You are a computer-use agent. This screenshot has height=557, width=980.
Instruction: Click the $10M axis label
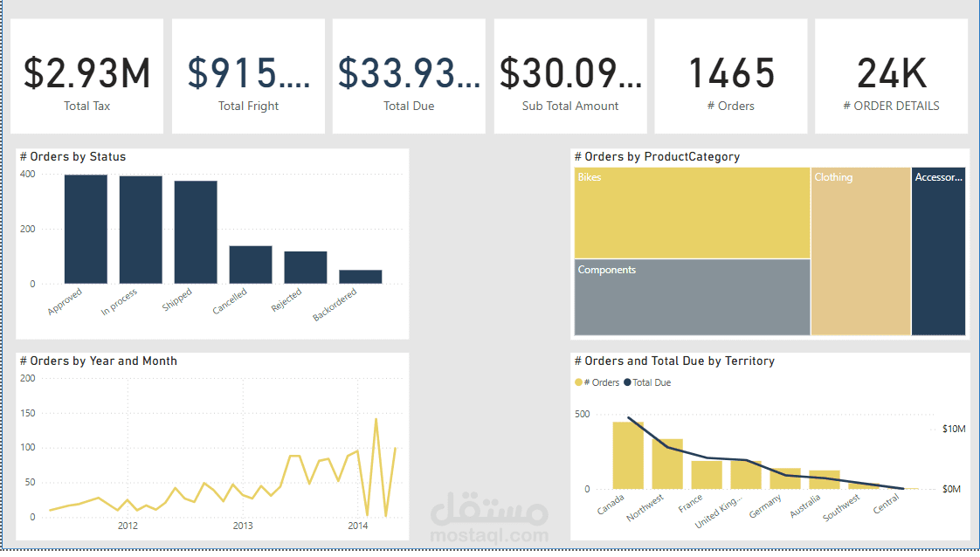(954, 429)
